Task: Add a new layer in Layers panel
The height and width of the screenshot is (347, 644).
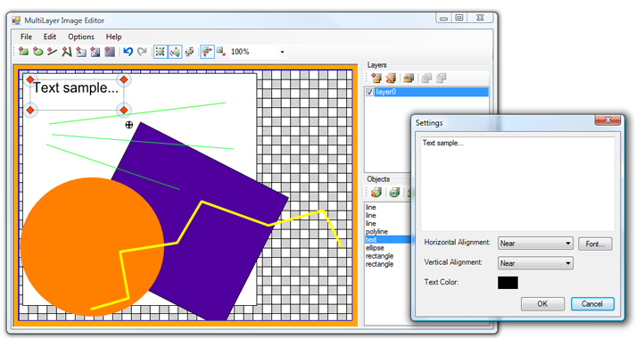Action: (376, 78)
